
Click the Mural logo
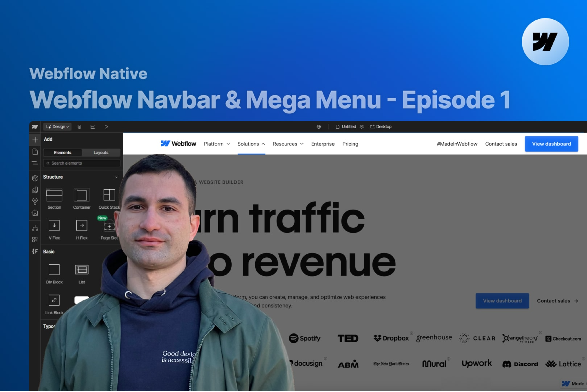coord(434,364)
